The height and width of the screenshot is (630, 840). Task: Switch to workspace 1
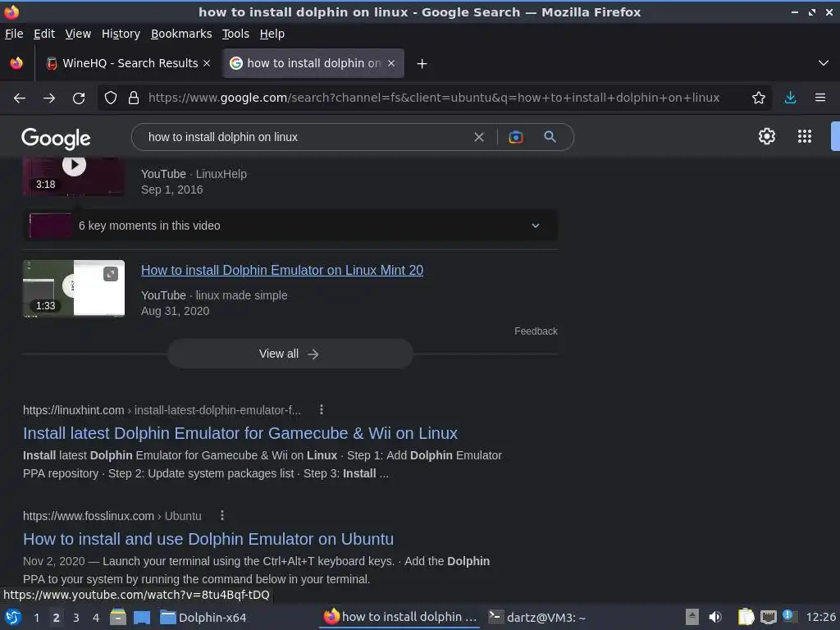[x=36, y=618]
